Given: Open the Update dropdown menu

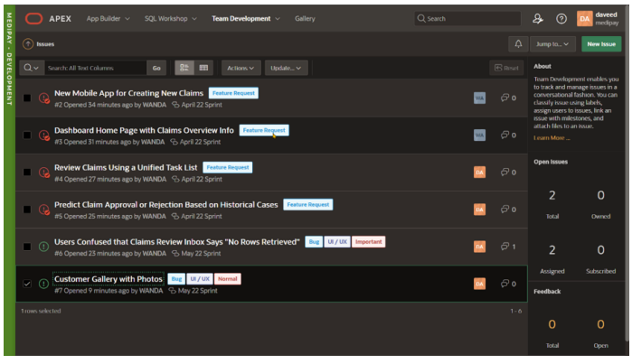Looking at the screenshot, I should 287,68.
